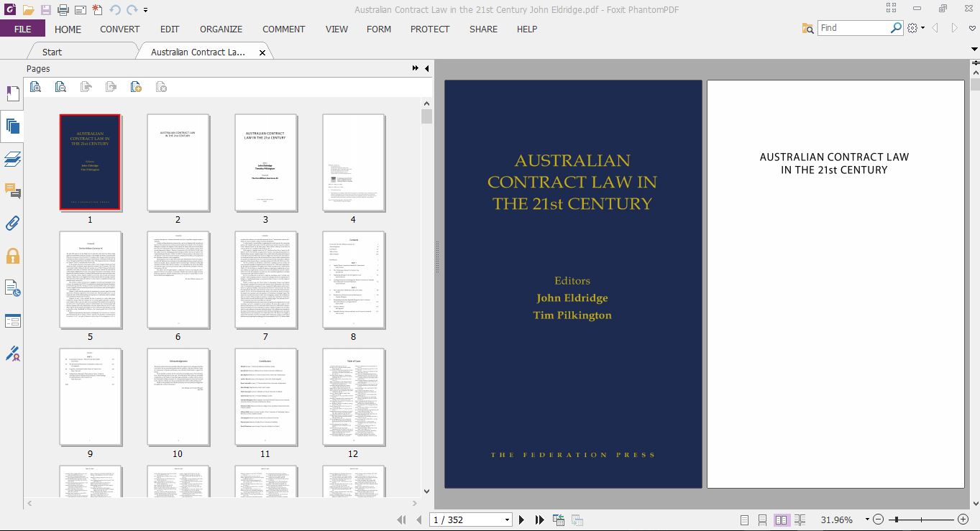Image resolution: width=980 pixels, height=531 pixels.
Task: Save the document using the floppy disk icon
Action: tap(45, 10)
